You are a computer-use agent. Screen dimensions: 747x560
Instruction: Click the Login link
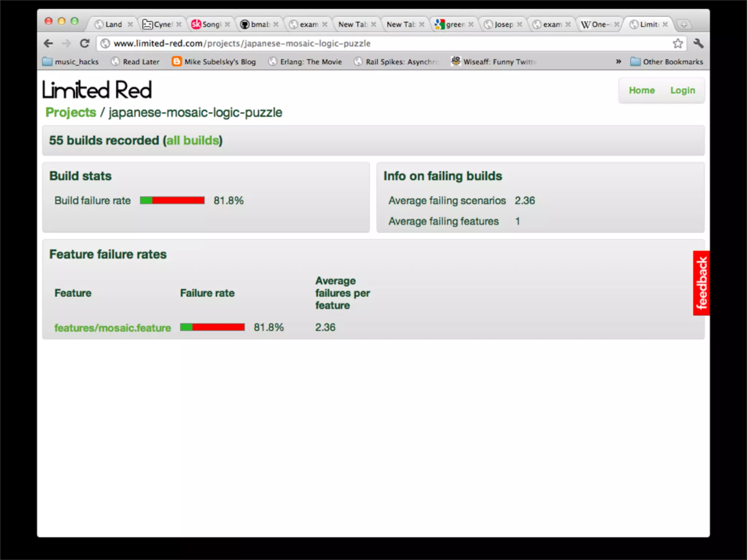tap(682, 90)
